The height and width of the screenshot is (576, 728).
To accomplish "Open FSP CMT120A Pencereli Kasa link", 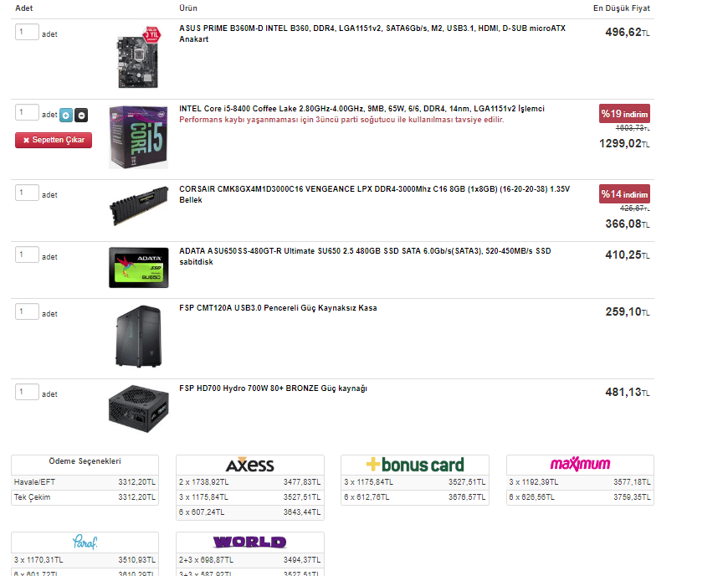I will tap(278, 308).
